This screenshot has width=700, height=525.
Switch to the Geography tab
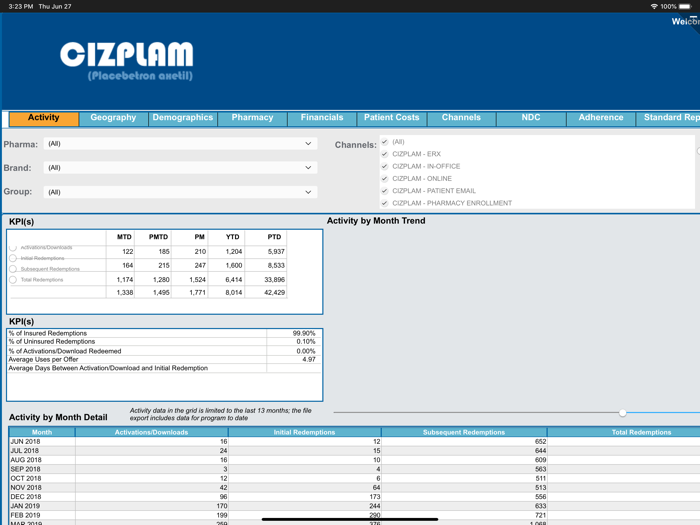pyautogui.click(x=113, y=118)
